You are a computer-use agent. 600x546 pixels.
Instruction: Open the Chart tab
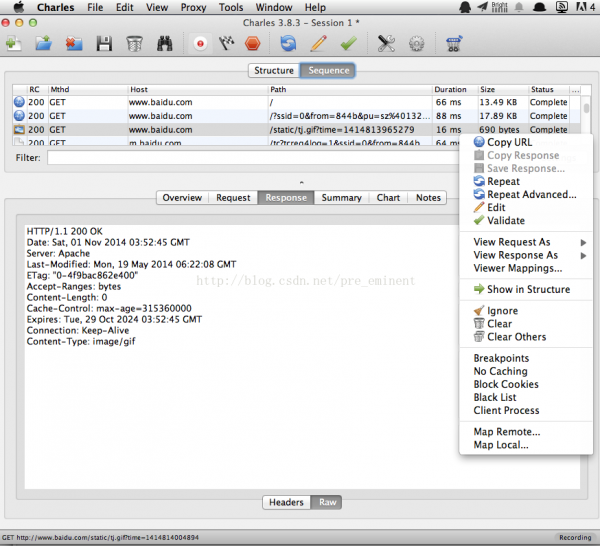click(388, 197)
